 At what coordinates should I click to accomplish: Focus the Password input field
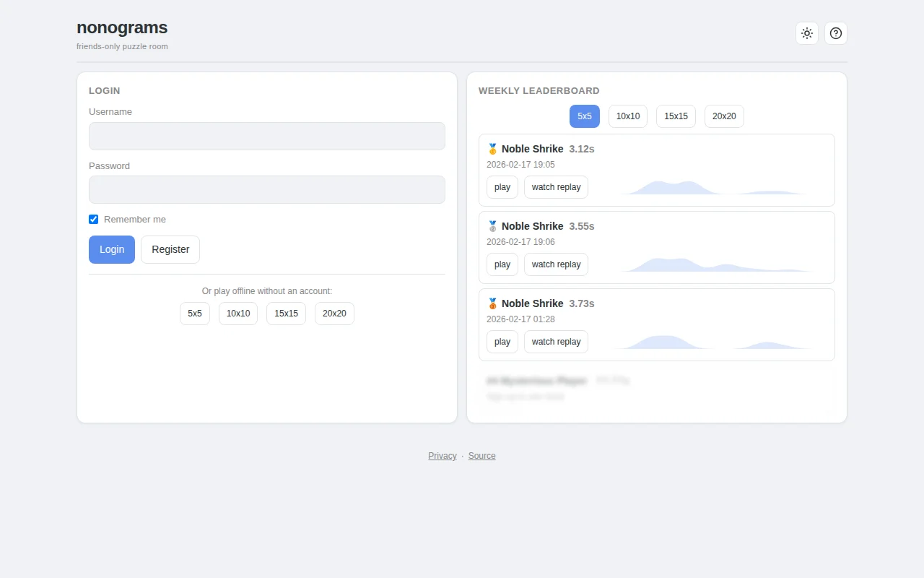click(267, 189)
